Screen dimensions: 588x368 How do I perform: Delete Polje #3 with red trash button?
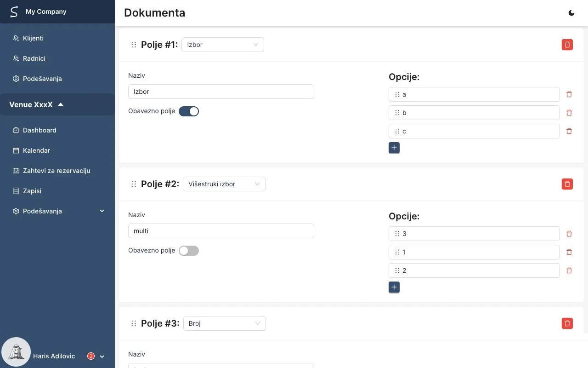567,323
